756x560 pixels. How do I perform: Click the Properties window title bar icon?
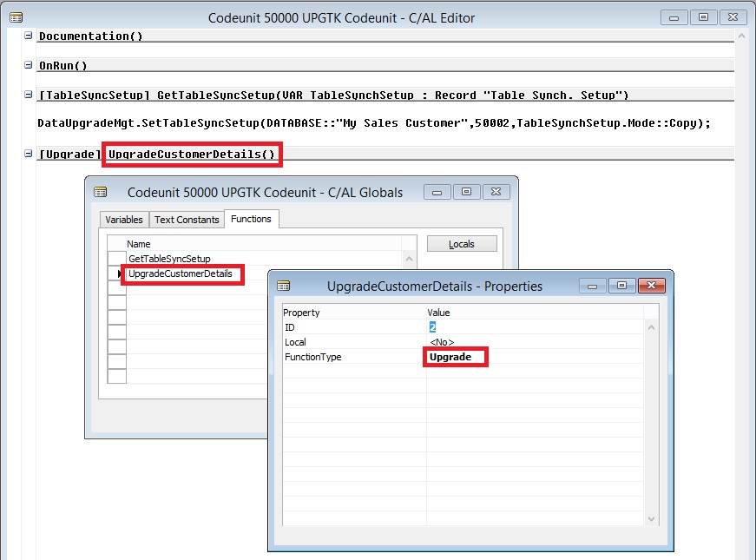284,286
